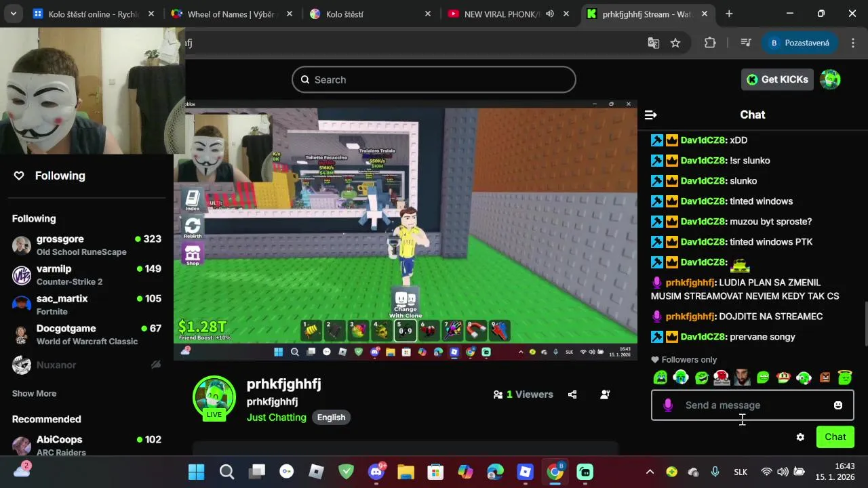Insert the angry brown block emote
This screenshot has width=868, height=488.
click(825, 378)
